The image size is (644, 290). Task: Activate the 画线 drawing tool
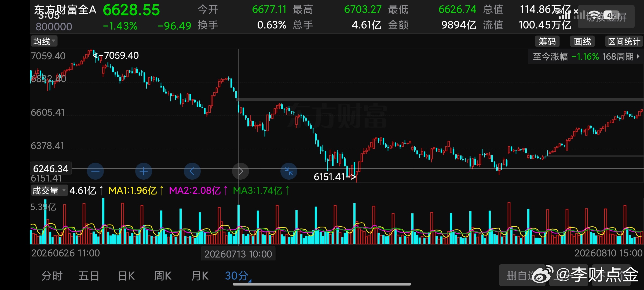[582, 41]
